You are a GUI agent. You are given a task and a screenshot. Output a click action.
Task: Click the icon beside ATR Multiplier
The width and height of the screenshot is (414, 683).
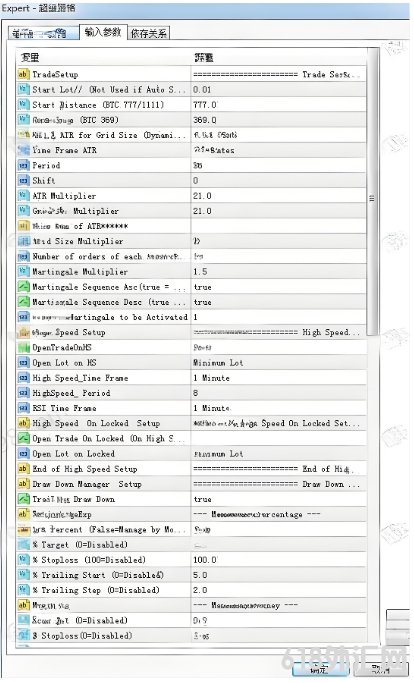click(23, 196)
